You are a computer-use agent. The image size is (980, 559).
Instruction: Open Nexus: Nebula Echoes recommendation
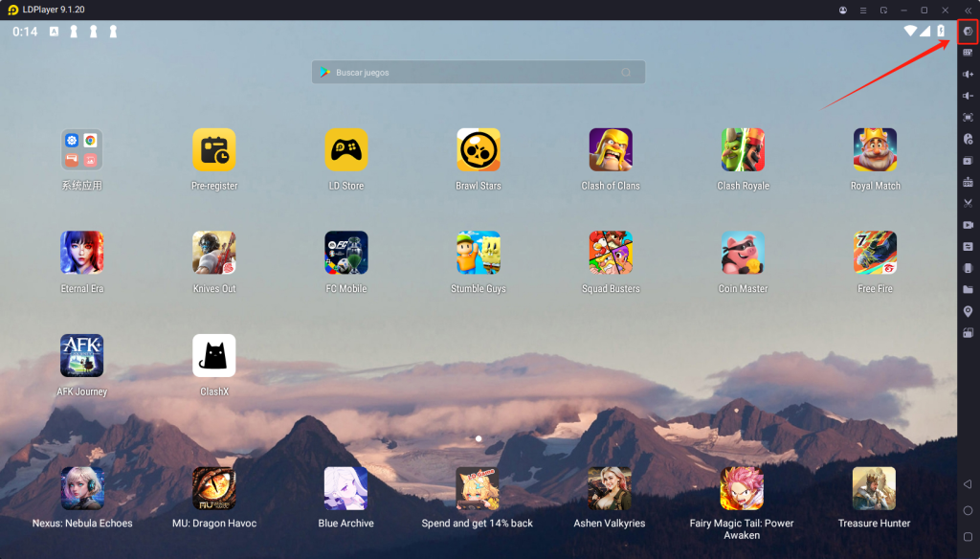(82, 488)
